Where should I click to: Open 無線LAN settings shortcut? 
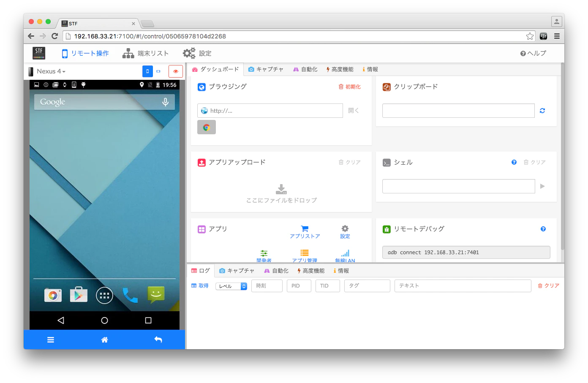pyautogui.click(x=345, y=256)
